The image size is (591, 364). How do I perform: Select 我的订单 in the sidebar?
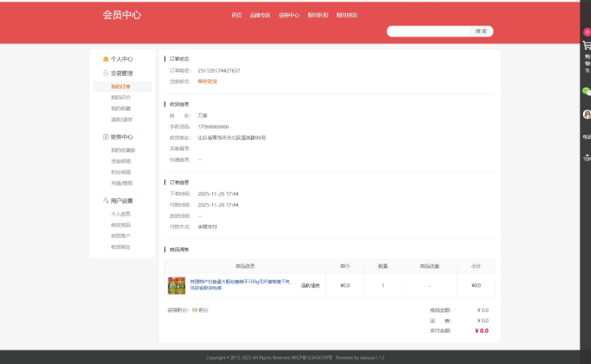coord(120,87)
